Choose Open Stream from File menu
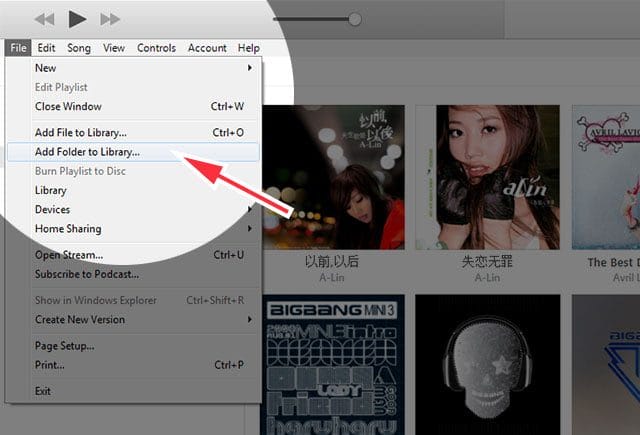The height and width of the screenshot is (435, 640). 133,255
